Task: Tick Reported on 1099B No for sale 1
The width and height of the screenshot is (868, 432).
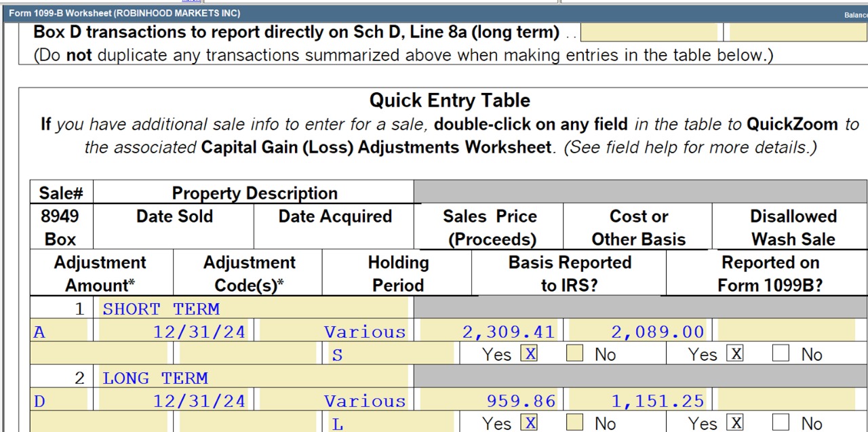Action: tap(781, 353)
